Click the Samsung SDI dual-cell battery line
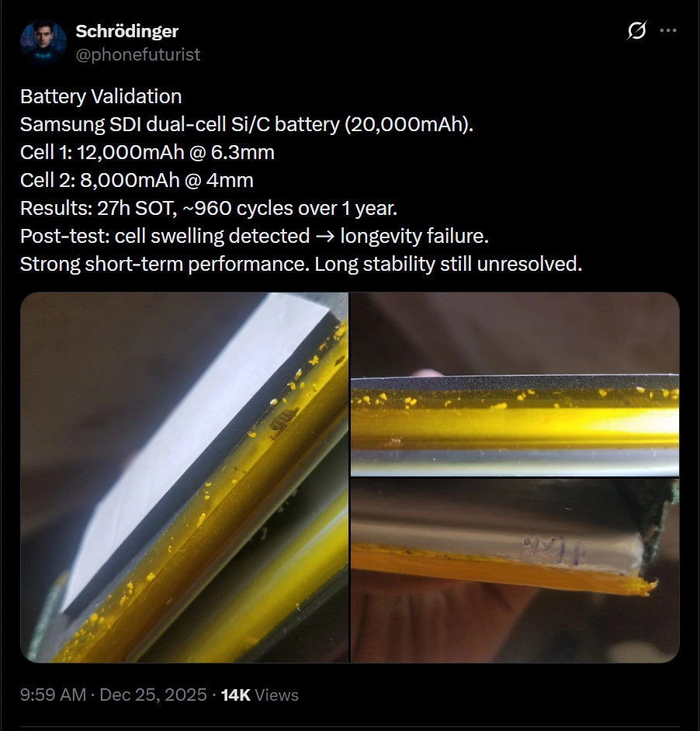 (247, 124)
